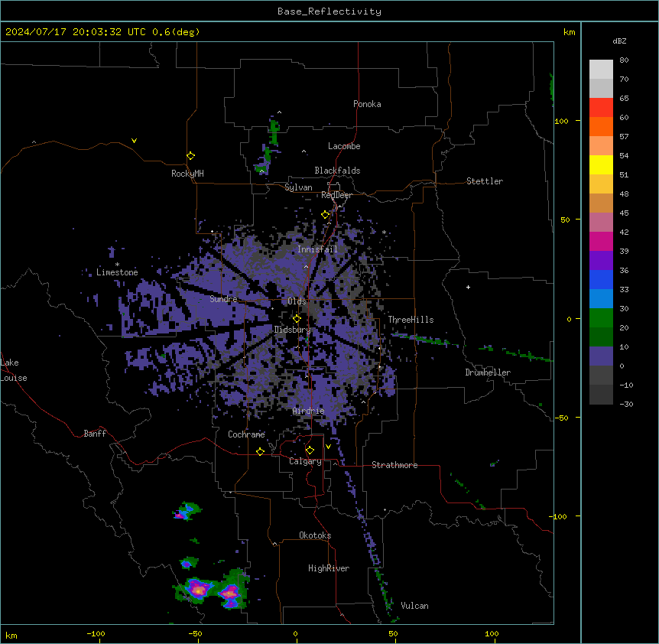Select the red 65 dBZ legend swatch
Viewport: 659px width, 644px height.
click(x=601, y=107)
